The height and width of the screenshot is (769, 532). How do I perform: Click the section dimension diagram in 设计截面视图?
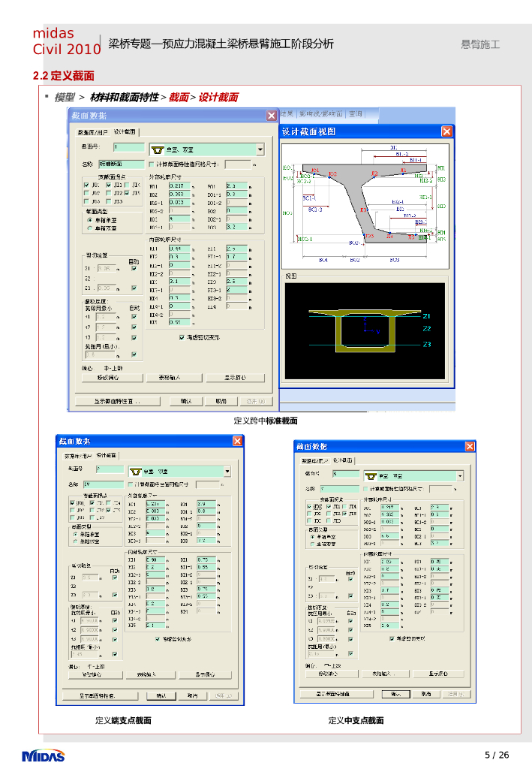[366, 204]
